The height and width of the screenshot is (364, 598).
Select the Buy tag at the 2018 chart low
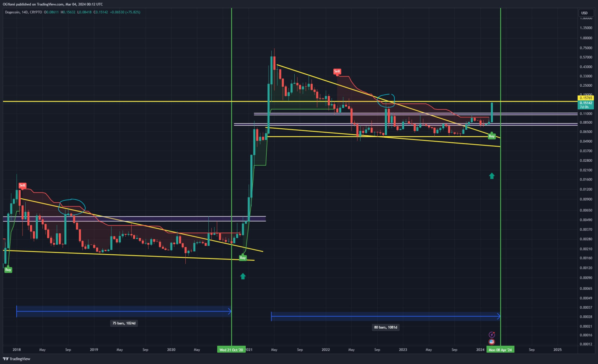pyautogui.click(x=8, y=269)
